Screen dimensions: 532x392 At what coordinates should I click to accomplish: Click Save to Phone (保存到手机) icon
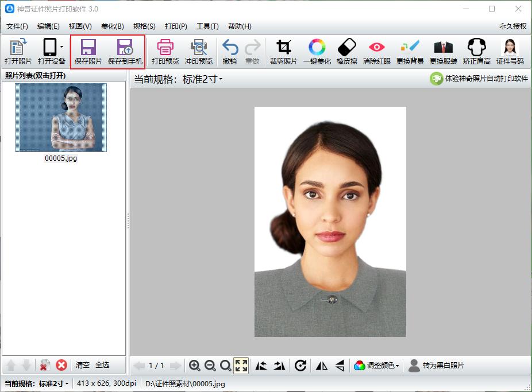click(x=125, y=47)
